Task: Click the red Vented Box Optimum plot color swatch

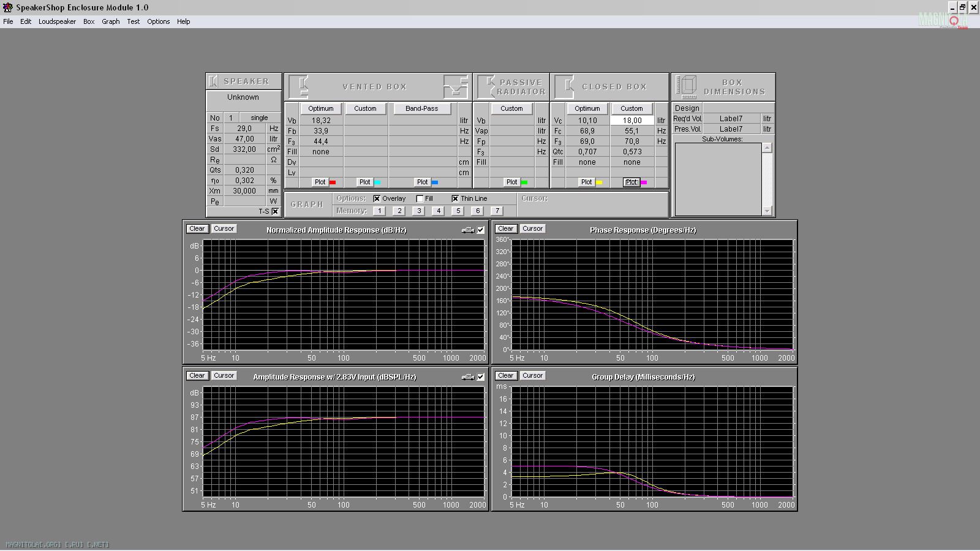Action: point(333,182)
